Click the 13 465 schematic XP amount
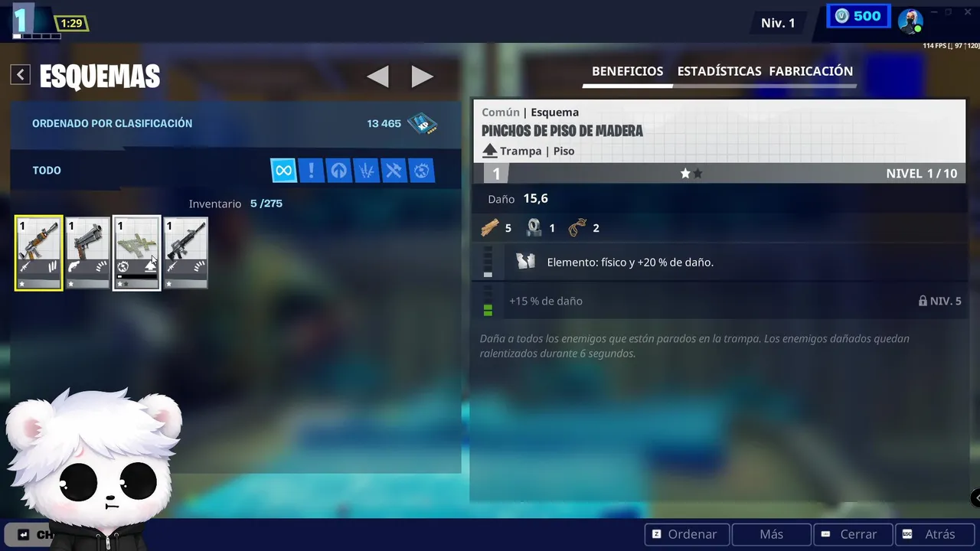980x551 pixels. (384, 123)
